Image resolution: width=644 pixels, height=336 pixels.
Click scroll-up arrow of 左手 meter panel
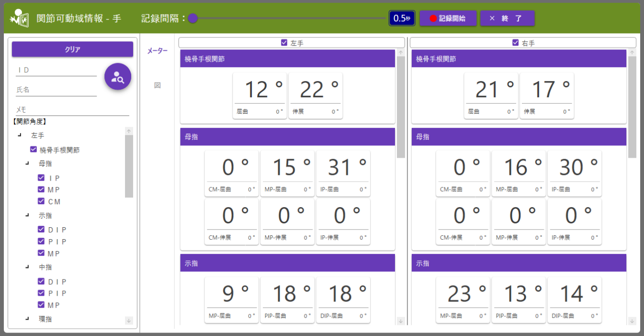[401, 53]
